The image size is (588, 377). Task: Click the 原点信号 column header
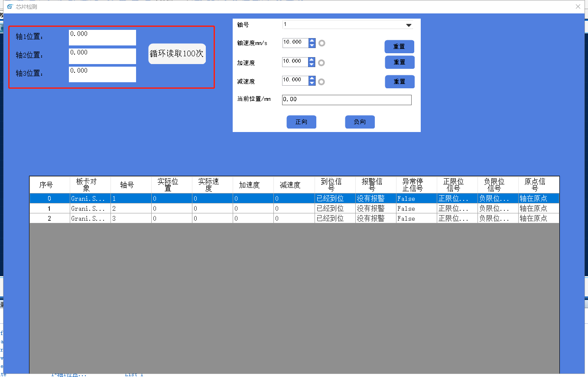point(539,185)
